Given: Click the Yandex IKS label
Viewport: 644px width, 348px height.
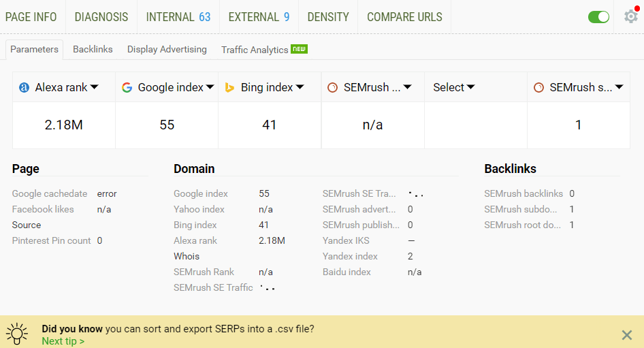Looking at the screenshot, I should pos(346,240).
